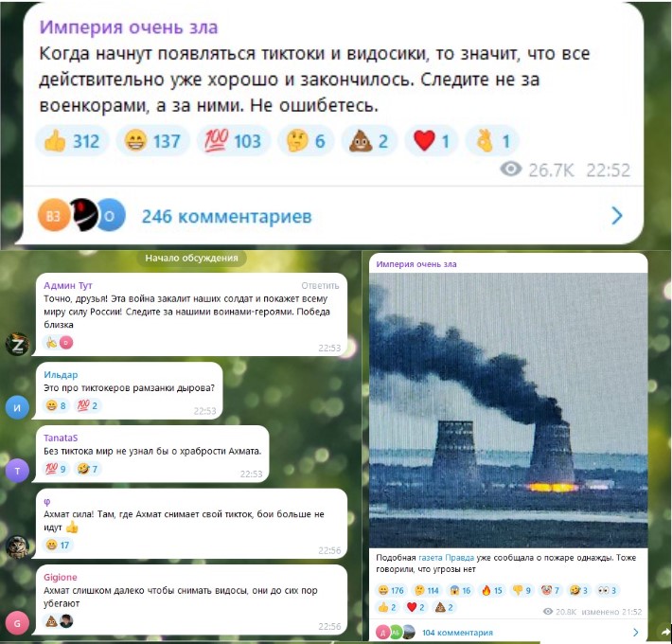Viewport: 672px width, 644px height.
Task: View the burning cooling tower photo
Action: [x=508, y=410]
